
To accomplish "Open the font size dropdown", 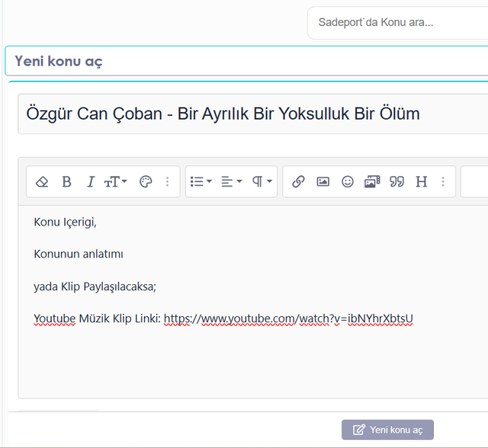I will coord(115,181).
